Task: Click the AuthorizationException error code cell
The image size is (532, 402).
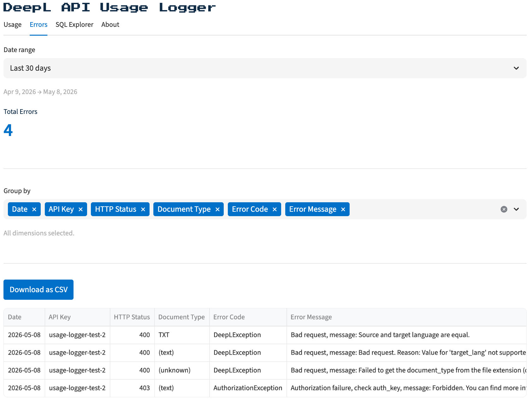Action: [x=248, y=388]
